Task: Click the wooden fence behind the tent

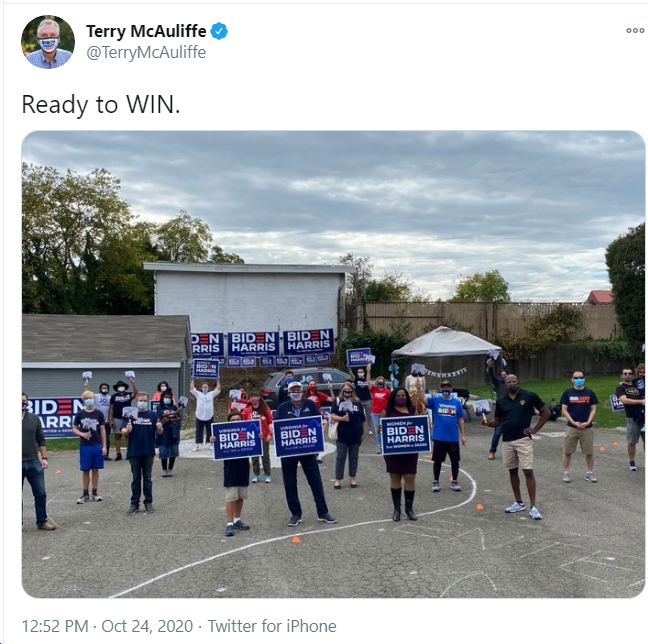Action: pos(488,319)
